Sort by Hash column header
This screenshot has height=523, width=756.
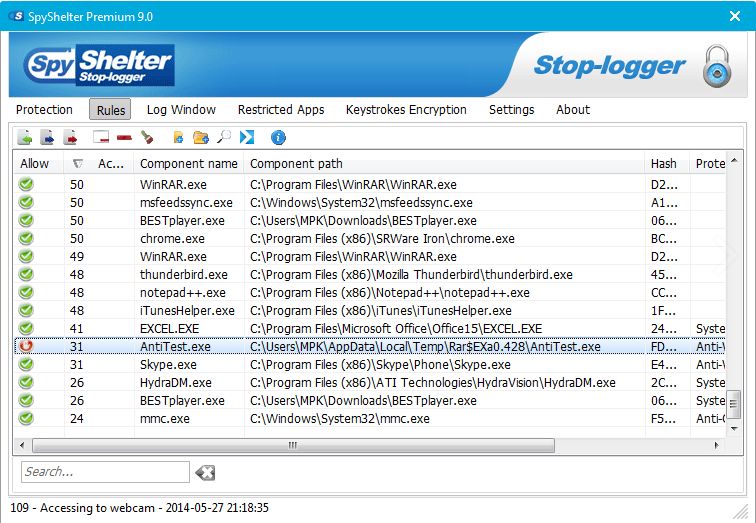(667, 164)
